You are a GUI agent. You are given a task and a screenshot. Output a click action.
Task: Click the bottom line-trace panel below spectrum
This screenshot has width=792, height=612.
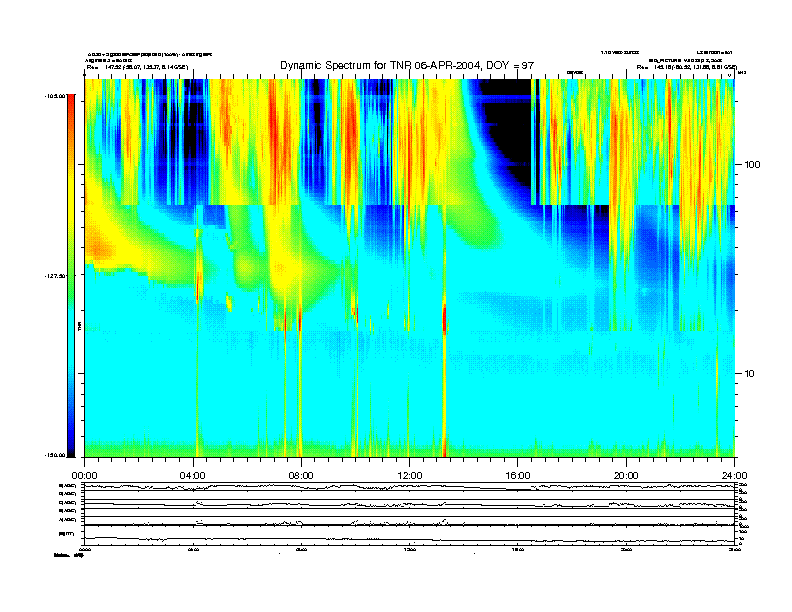tap(410, 513)
